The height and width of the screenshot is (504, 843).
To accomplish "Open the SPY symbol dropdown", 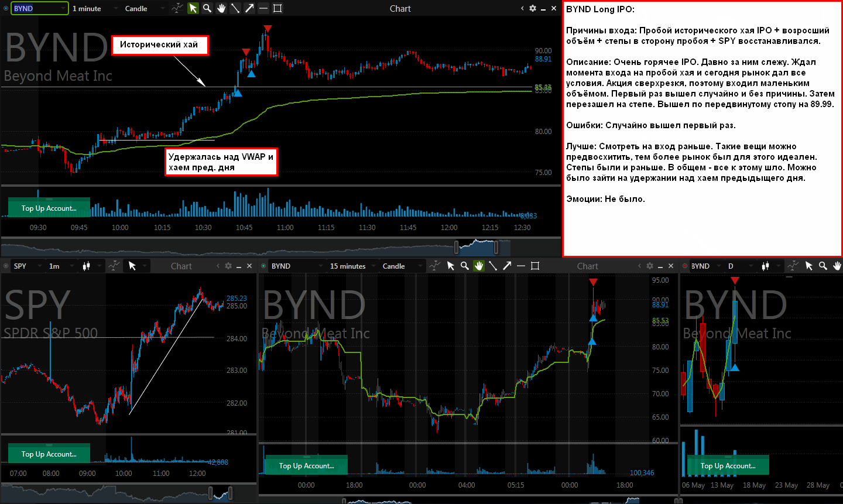I will click(x=28, y=266).
